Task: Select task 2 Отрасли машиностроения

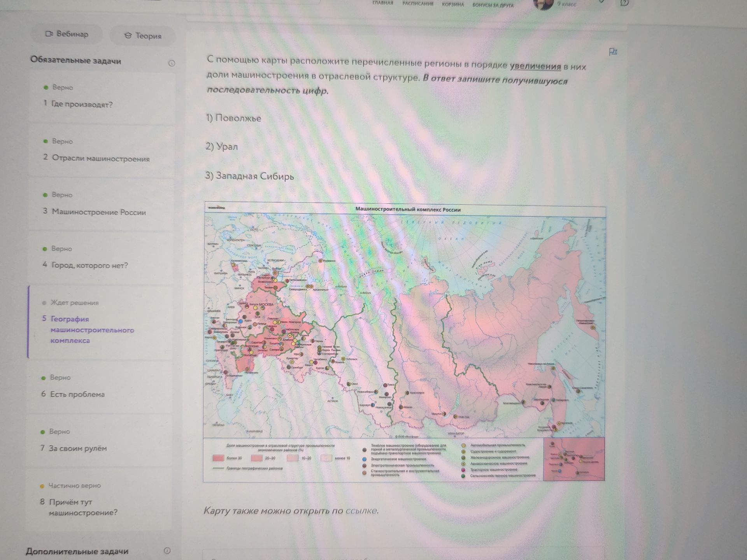Action: [x=101, y=152]
